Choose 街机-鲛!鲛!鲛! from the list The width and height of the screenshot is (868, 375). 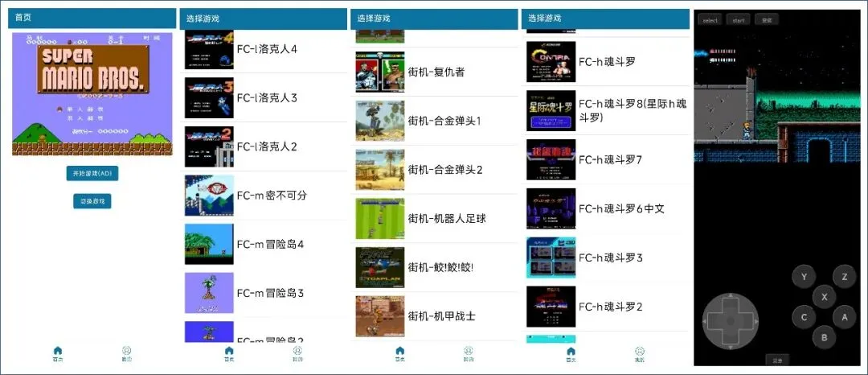tap(433, 267)
